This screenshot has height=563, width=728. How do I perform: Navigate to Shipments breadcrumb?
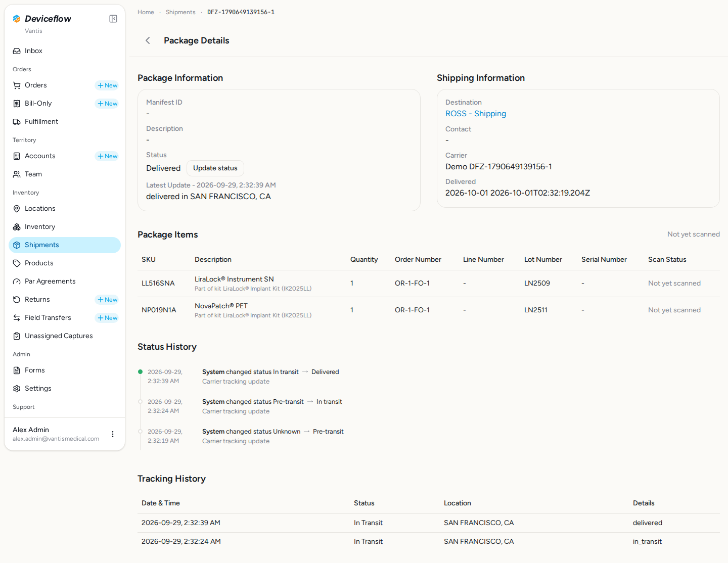tap(180, 12)
